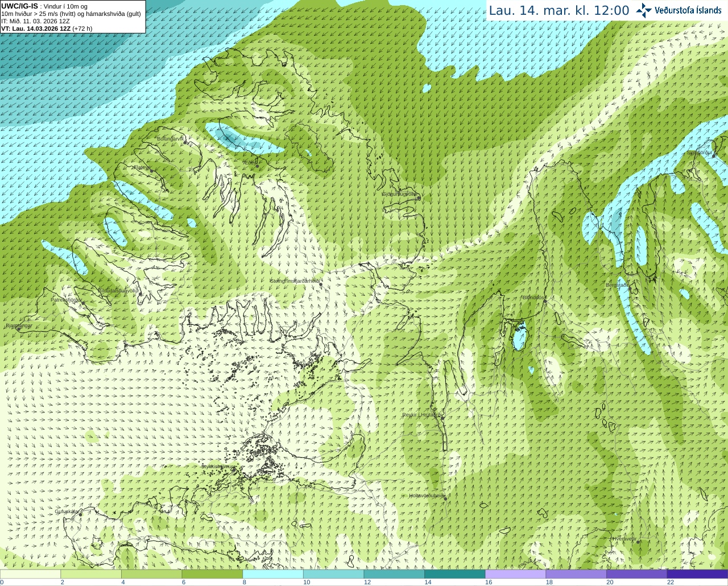Select the 10–12 m/s legend swatch
Screen dimensions: 728x586
coord(333,574)
